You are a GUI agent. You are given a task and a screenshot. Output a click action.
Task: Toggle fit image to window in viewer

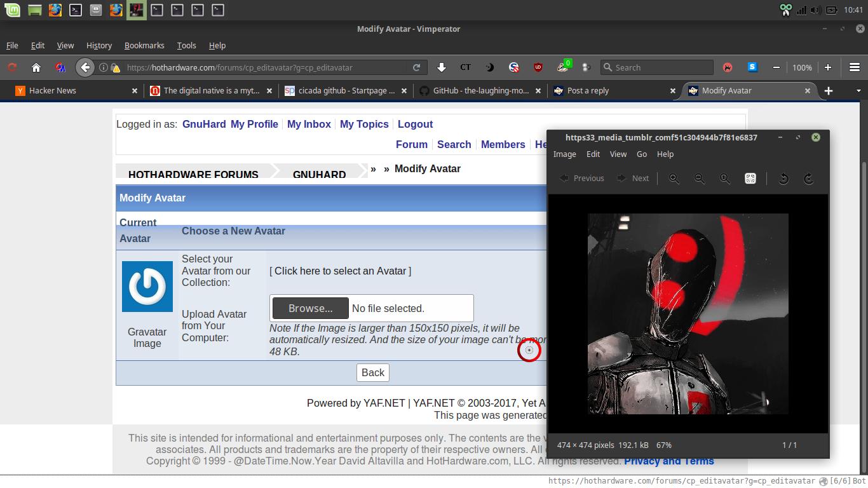pyautogui.click(x=750, y=179)
